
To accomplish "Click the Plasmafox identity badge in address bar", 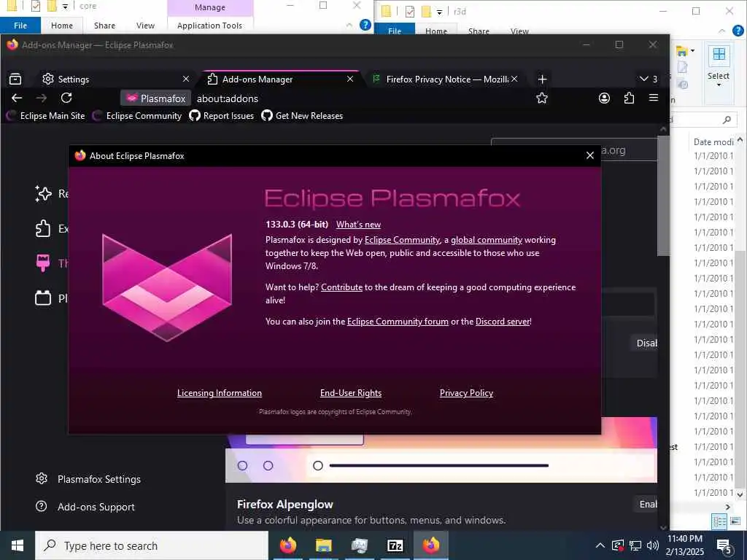I will [x=156, y=98].
